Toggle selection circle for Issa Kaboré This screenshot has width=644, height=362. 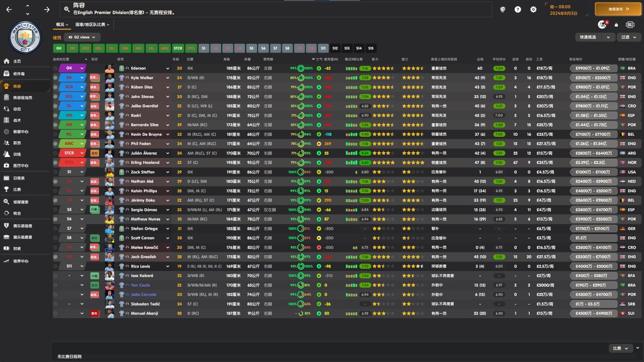(x=55, y=276)
